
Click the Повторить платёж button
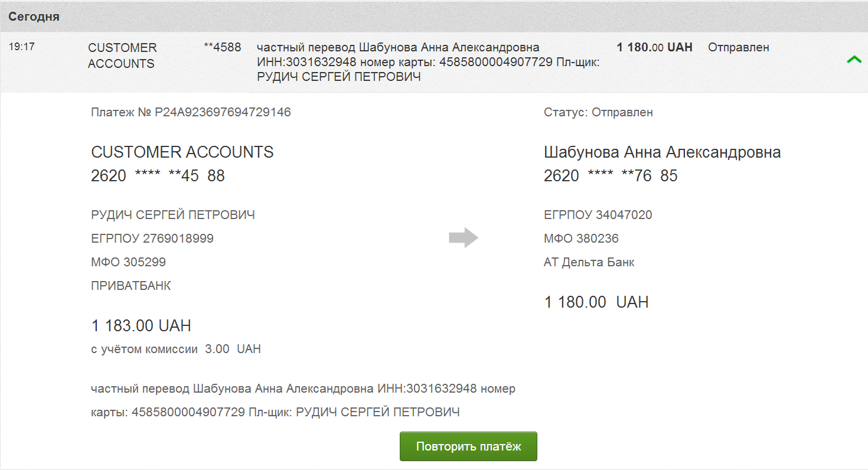(468, 446)
